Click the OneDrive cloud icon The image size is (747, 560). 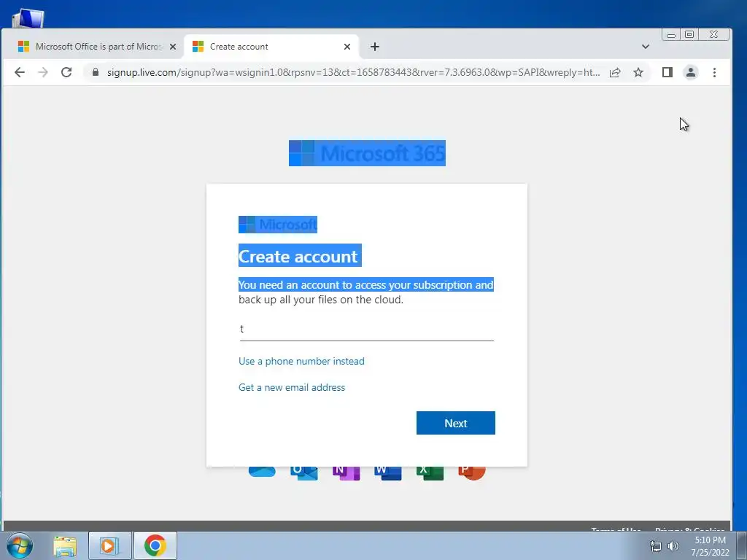262,472
